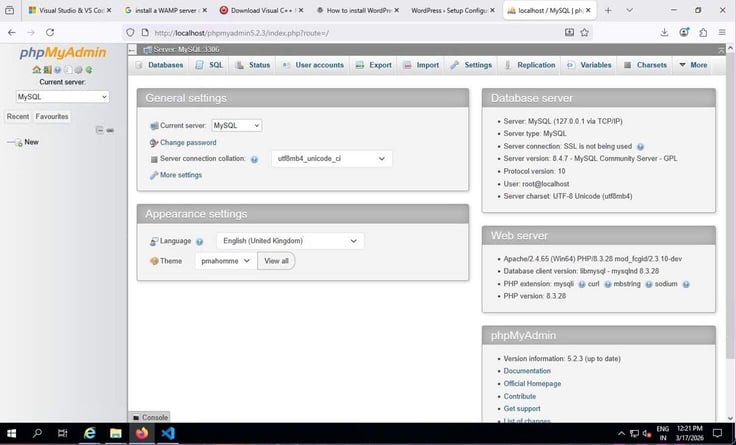Click help icon after mbstring extension
The width and height of the screenshot is (736, 445).
649,284
